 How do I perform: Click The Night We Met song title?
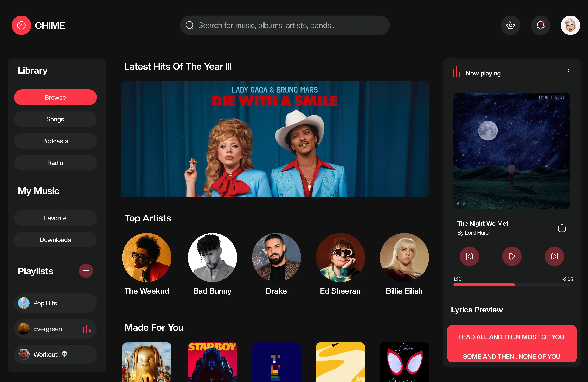click(482, 223)
